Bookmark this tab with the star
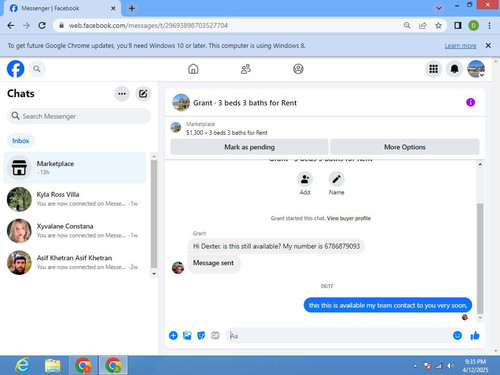Viewport: 500px width, 375px height. [x=438, y=26]
